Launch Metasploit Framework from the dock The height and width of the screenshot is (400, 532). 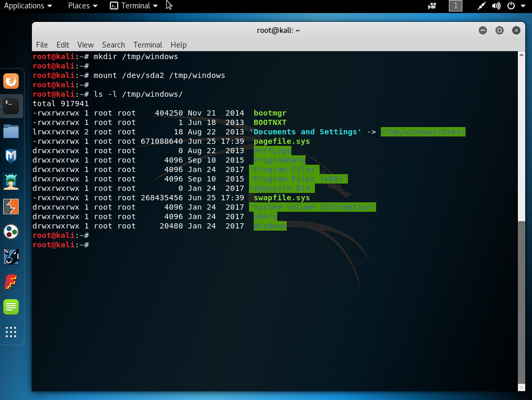click(x=11, y=156)
